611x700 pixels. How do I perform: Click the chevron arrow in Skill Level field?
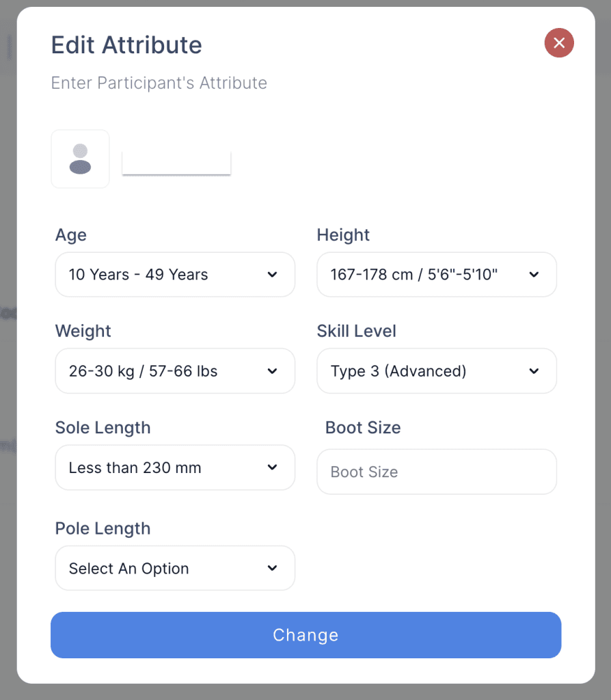click(x=534, y=371)
